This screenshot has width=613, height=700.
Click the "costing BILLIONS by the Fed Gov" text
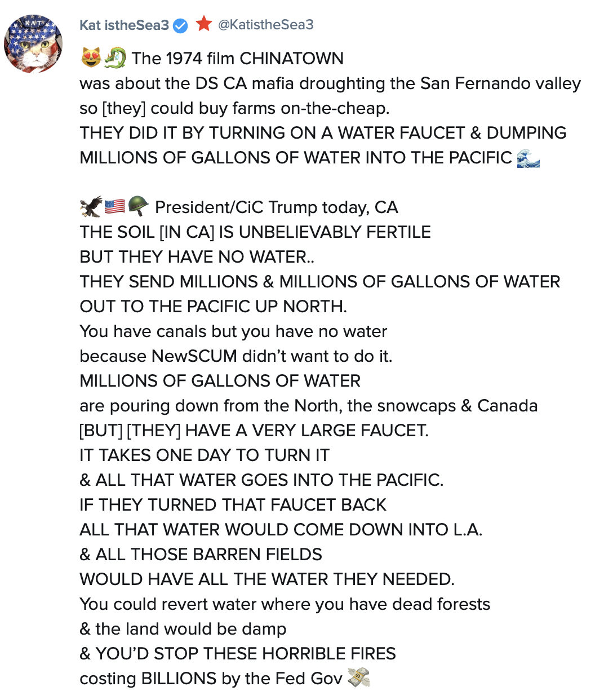pos(211,679)
